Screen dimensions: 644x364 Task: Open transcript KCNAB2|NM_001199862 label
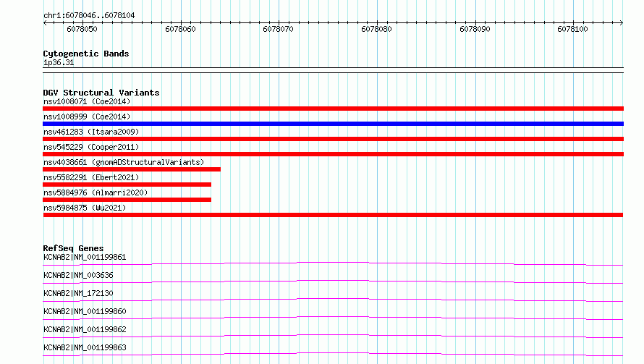[85, 329]
